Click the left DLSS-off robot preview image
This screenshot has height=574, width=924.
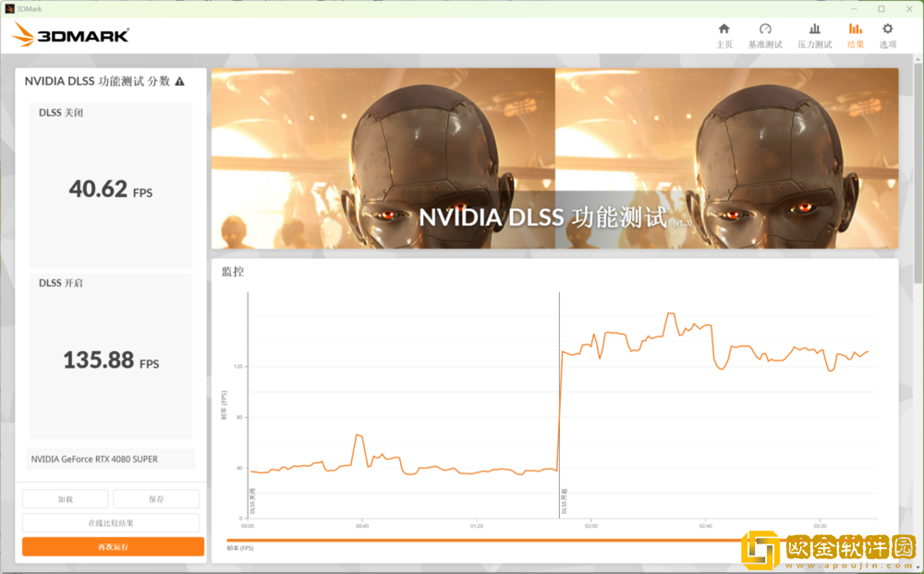pyautogui.click(x=383, y=158)
